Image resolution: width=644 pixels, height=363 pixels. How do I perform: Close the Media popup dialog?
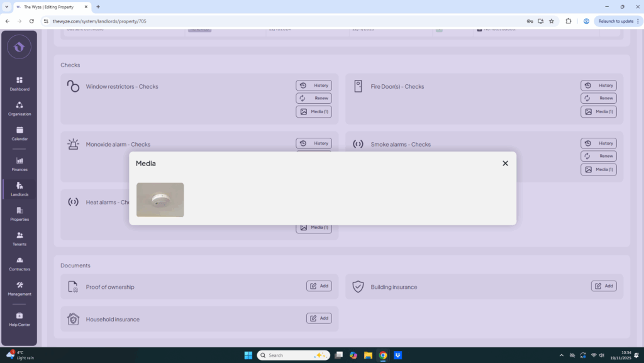point(505,164)
